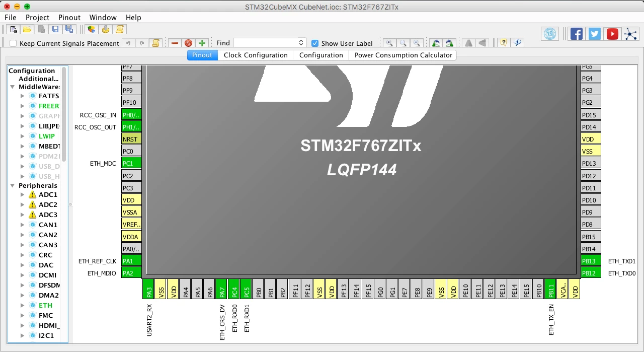Select FREERTOS in the tree
The height and width of the screenshot is (352, 644).
(x=49, y=106)
